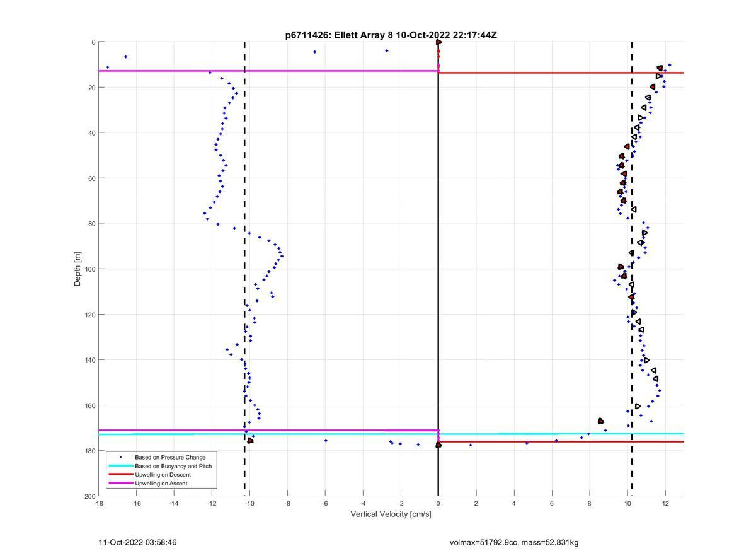756x558 pixels.
Task: Select the 'Depth [m]' axis label
Action: [78, 269]
